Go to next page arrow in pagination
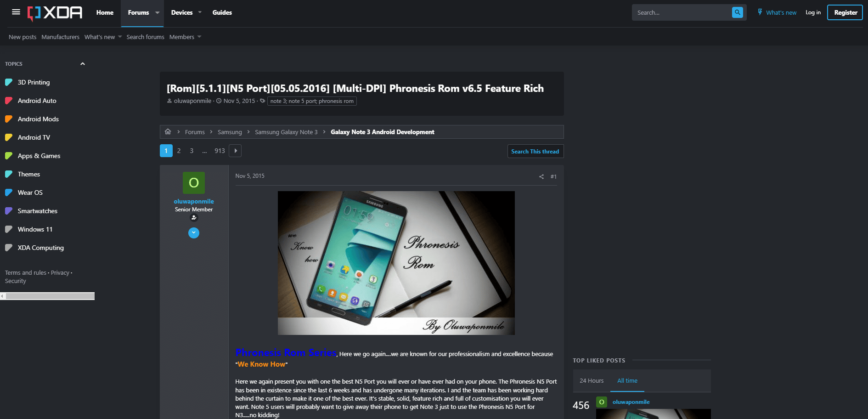The height and width of the screenshot is (419, 868). pyautogui.click(x=235, y=151)
